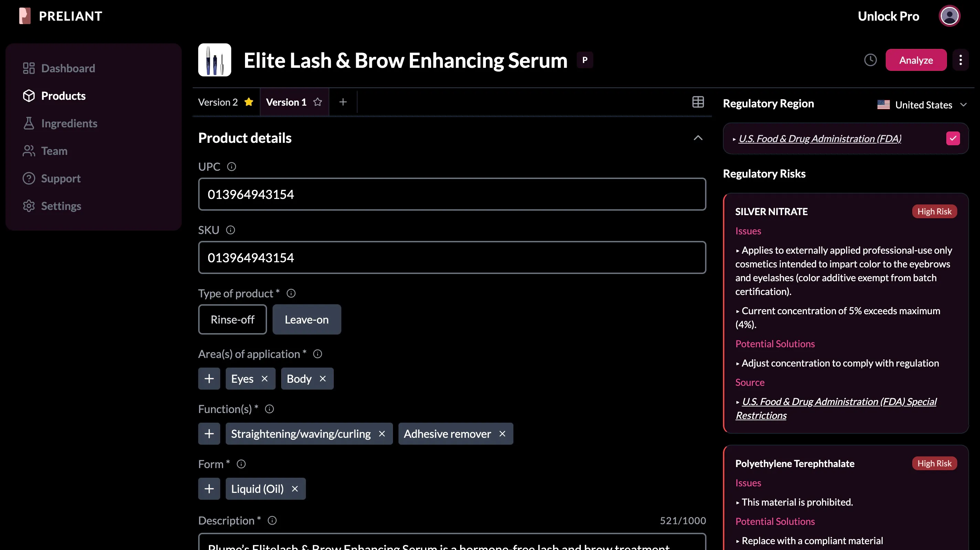Click the product thumbnail image
Image resolution: width=980 pixels, height=550 pixels.
coord(215,60)
